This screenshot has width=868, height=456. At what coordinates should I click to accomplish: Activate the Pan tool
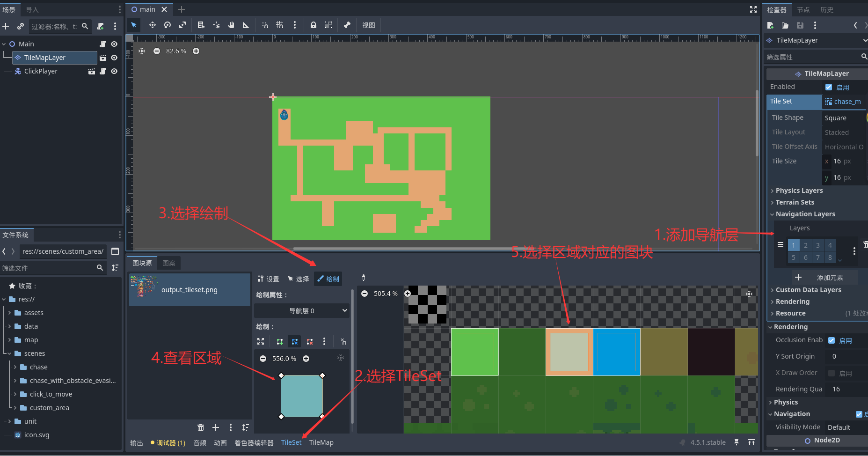click(x=231, y=25)
